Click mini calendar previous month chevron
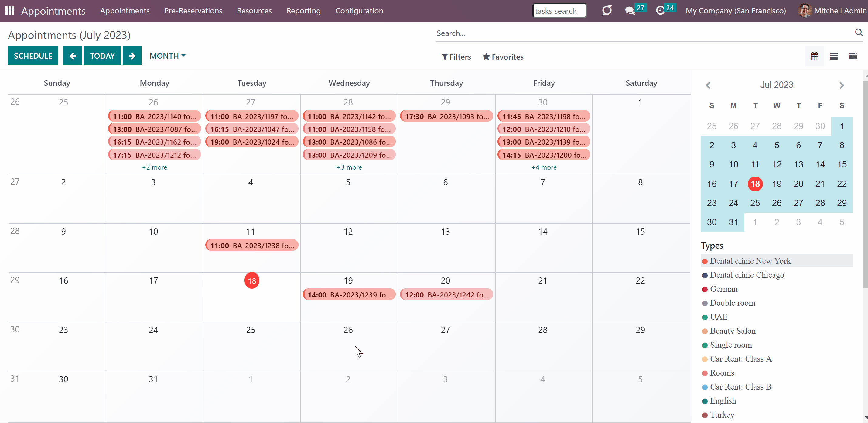Image resolution: width=868 pixels, height=423 pixels. (x=708, y=85)
